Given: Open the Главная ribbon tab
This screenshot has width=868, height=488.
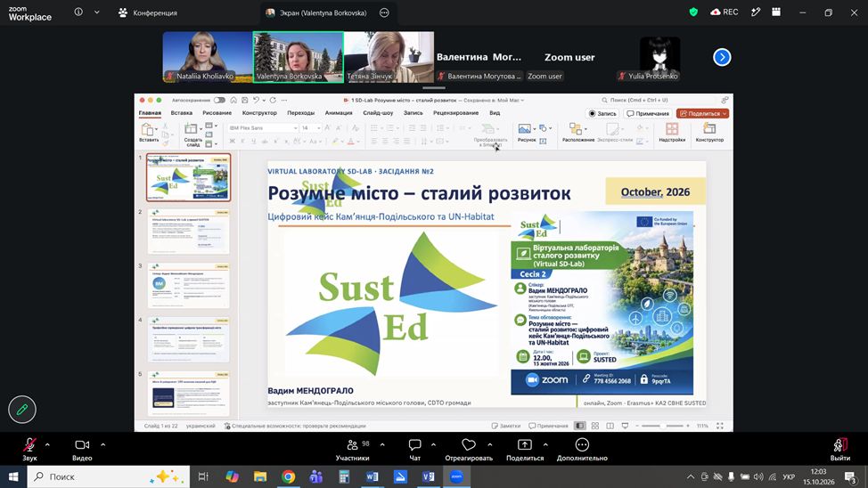Looking at the screenshot, I should (x=150, y=113).
